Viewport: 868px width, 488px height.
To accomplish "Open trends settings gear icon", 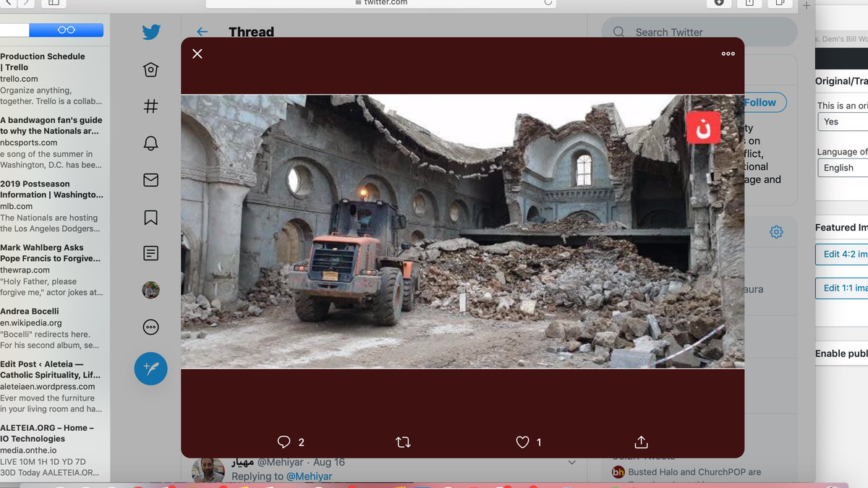I will [x=776, y=232].
